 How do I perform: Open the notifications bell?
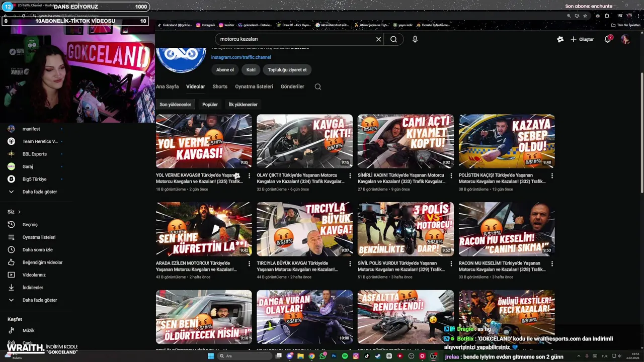click(608, 39)
